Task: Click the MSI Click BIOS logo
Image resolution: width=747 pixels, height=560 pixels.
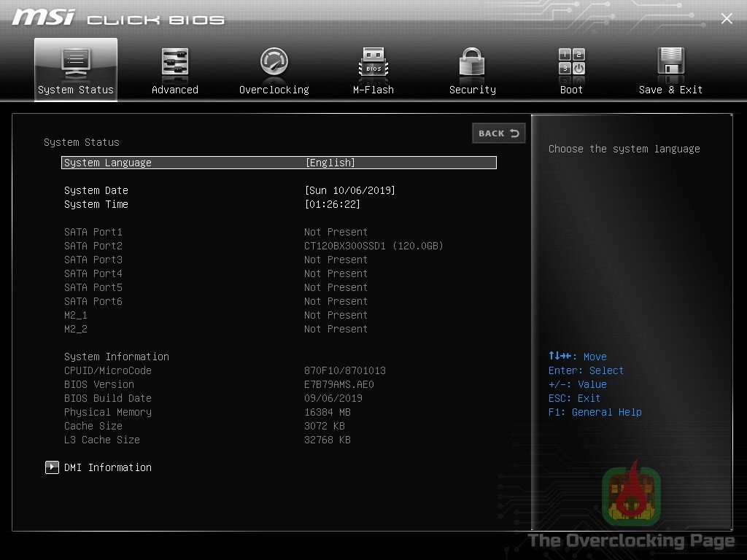Action: (117, 17)
